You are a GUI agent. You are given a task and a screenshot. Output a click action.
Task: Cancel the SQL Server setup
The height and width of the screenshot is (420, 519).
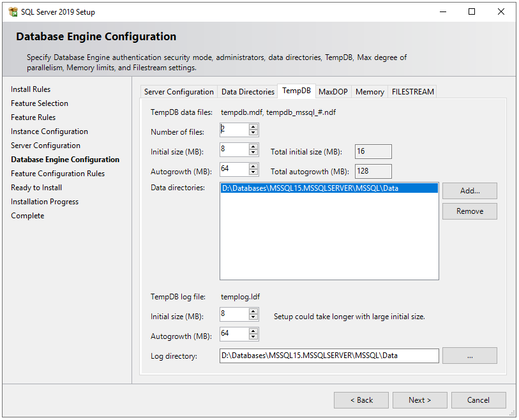click(478, 400)
